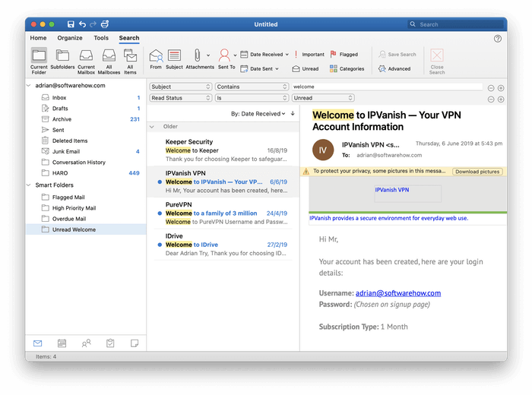
Task: Remove the Read Status criteria row
Action: pos(491,100)
